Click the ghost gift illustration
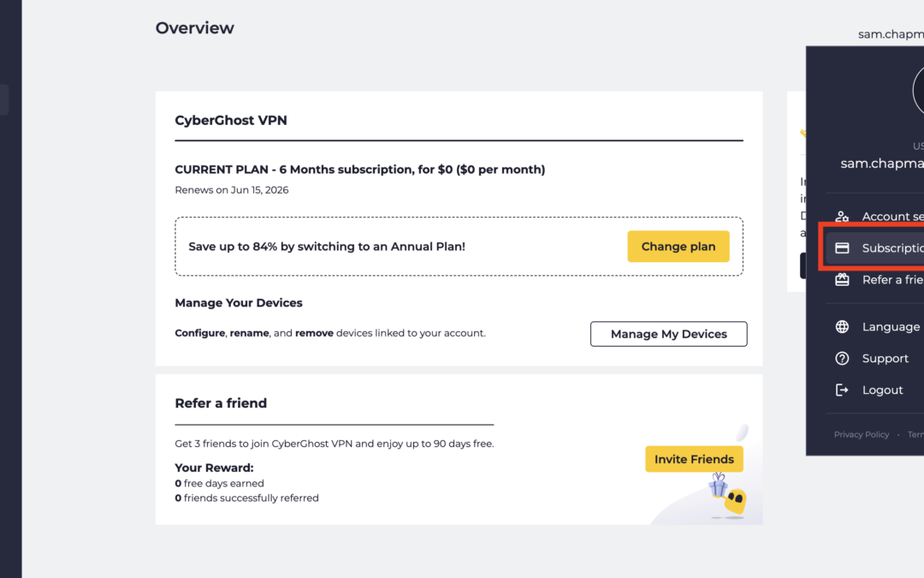924x578 pixels. (x=728, y=496)
